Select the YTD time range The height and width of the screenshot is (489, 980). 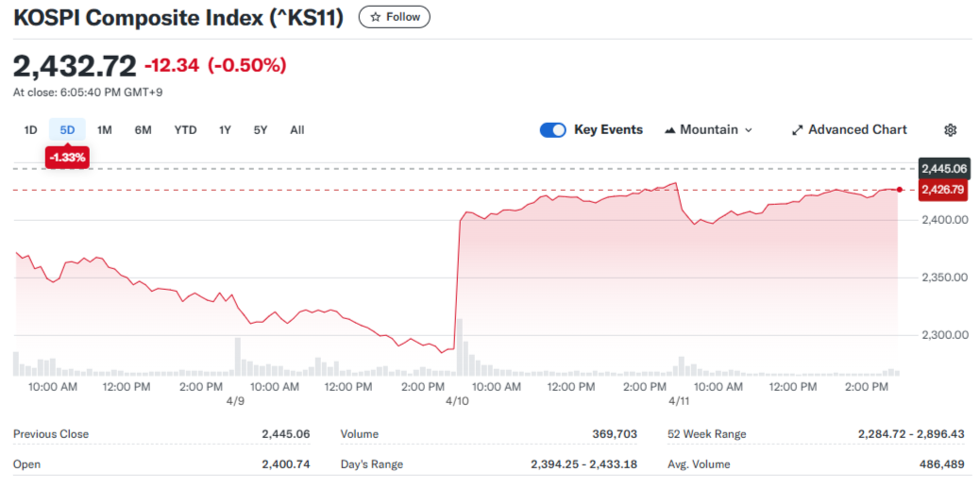click(186, 130)
